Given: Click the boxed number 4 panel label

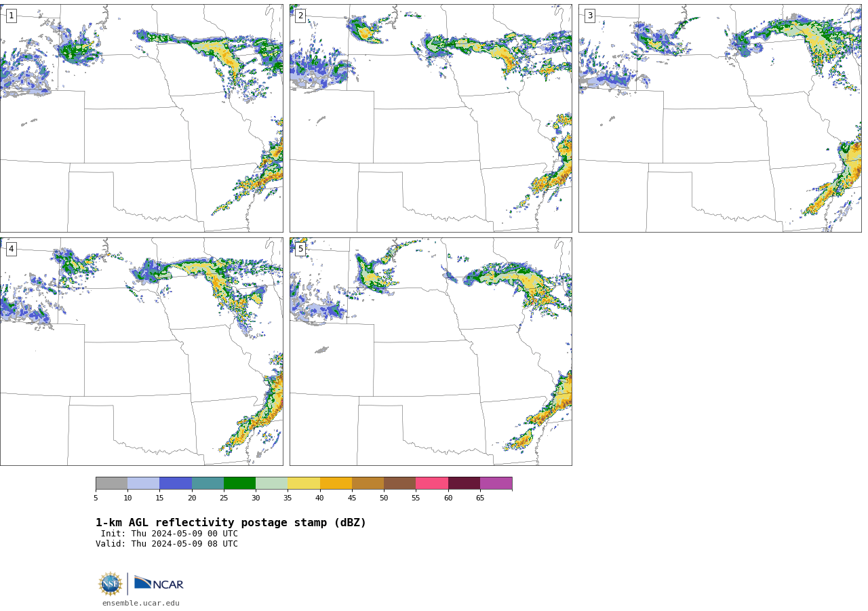Looking at the screenshot, I should pos(11,249).
